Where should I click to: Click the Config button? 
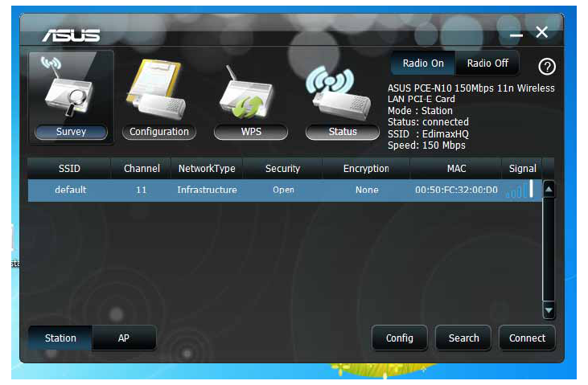pyautogui.click(x=400, y=338)
